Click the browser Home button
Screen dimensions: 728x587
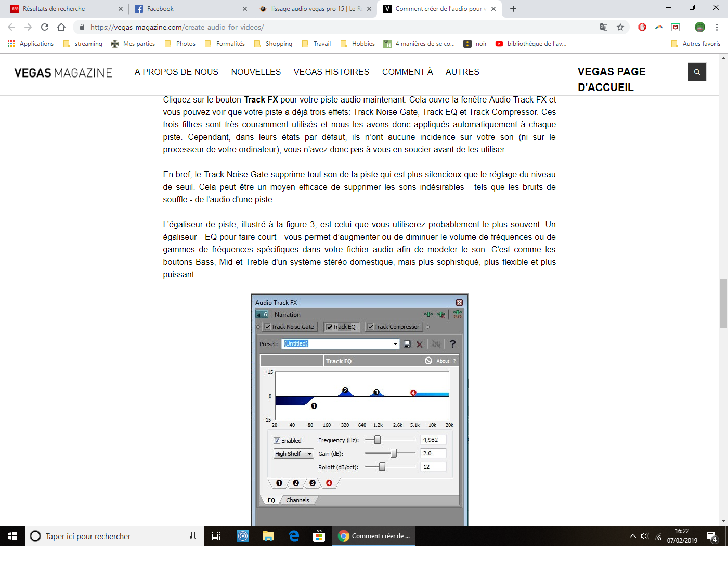(61, 27)
